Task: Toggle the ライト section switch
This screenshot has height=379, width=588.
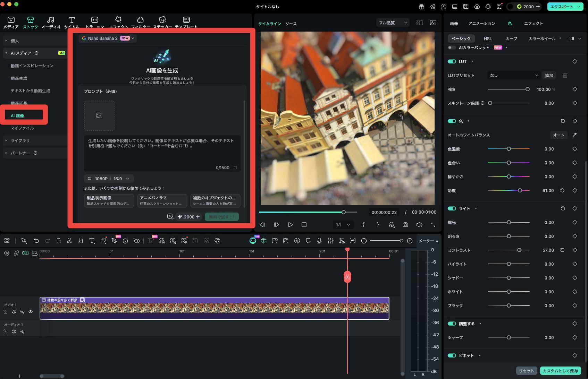Action: point(452,208)
